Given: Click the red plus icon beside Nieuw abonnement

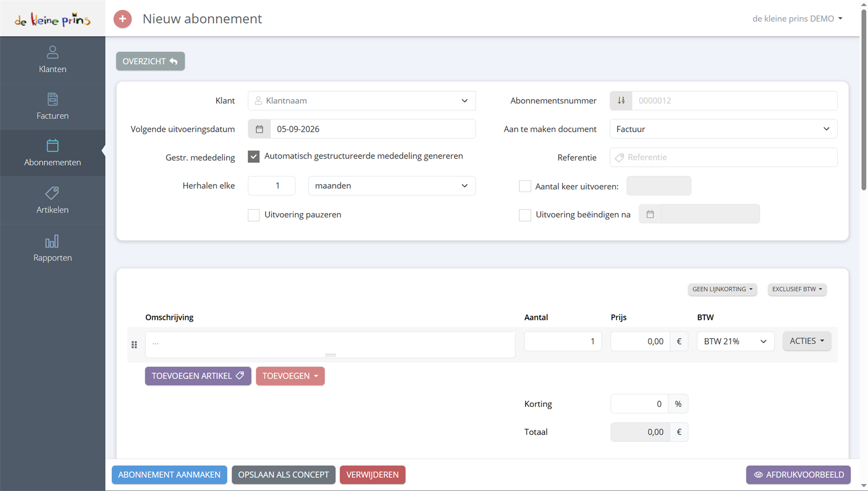Looking at the screenshot, I should pyautogui.click(x=123, y=19).
